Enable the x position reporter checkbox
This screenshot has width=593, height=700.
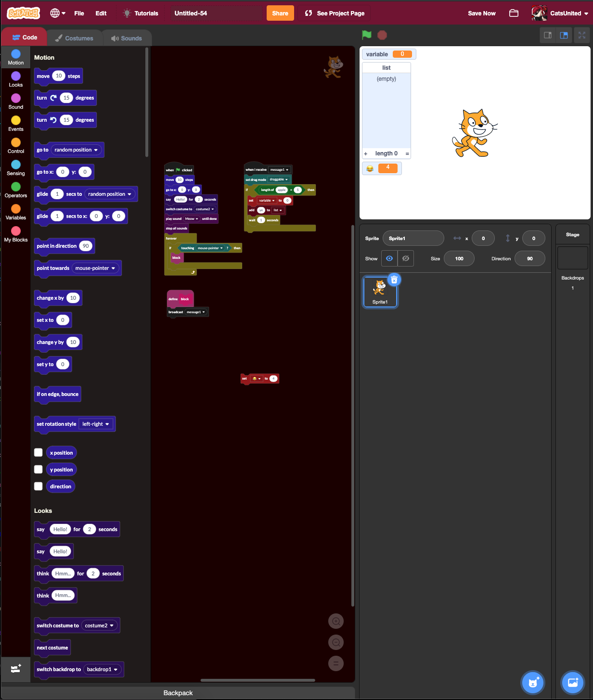click(38, 452)
